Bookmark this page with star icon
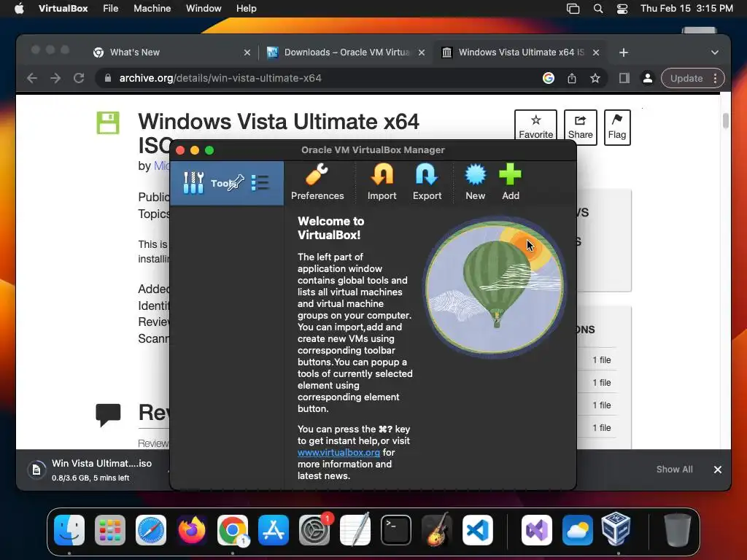The width and height of the screenshot is (747, 560). pyautogui.click(x=595, y=78)
